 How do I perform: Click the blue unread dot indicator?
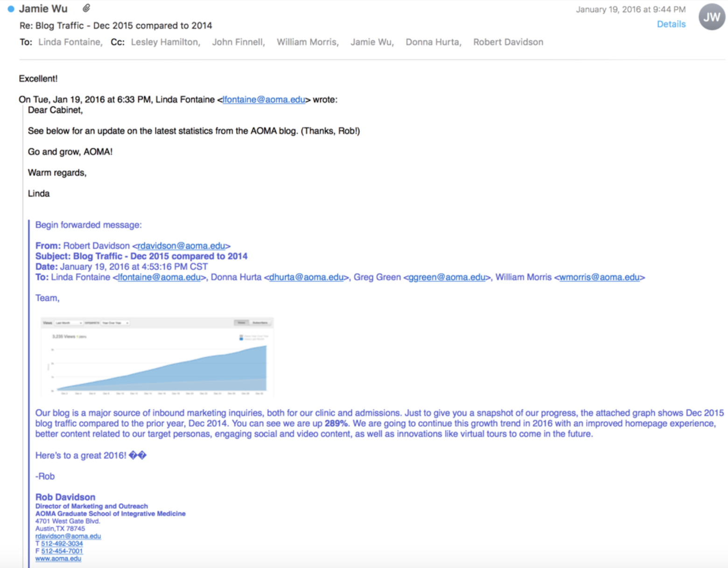point(11,9)
